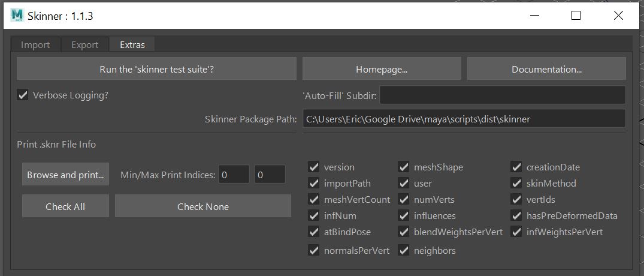The height and width of the screenshot is (276, 644).
Task: Toggle the user checkbox
Action: 404,183
